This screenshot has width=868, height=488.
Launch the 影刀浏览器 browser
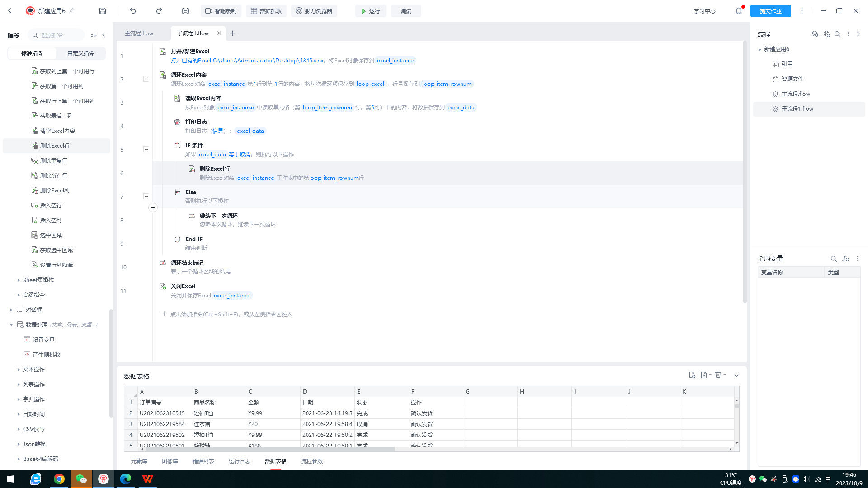point(314,11)
